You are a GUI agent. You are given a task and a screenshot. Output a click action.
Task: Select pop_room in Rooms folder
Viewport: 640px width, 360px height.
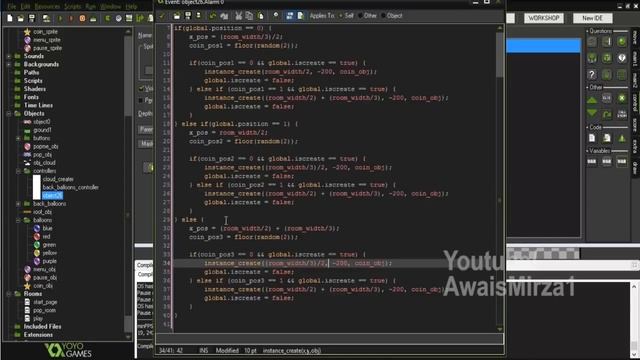coord(44,310)
